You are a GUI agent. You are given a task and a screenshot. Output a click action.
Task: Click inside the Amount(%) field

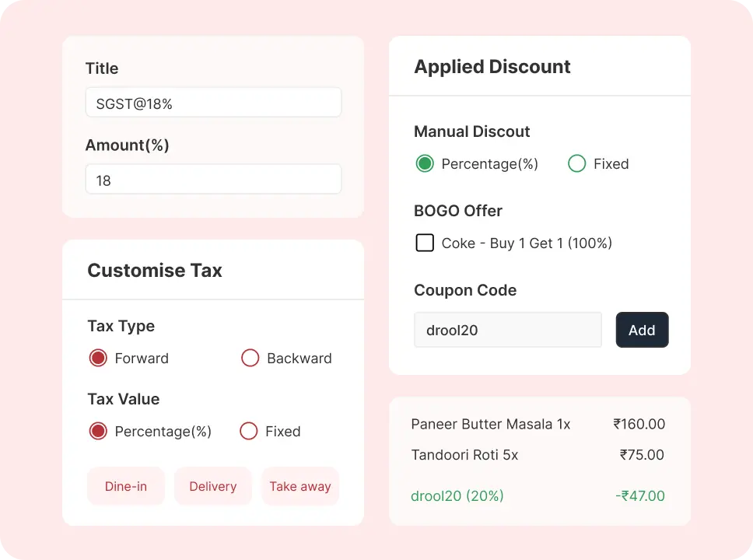[x=213, y=179]
